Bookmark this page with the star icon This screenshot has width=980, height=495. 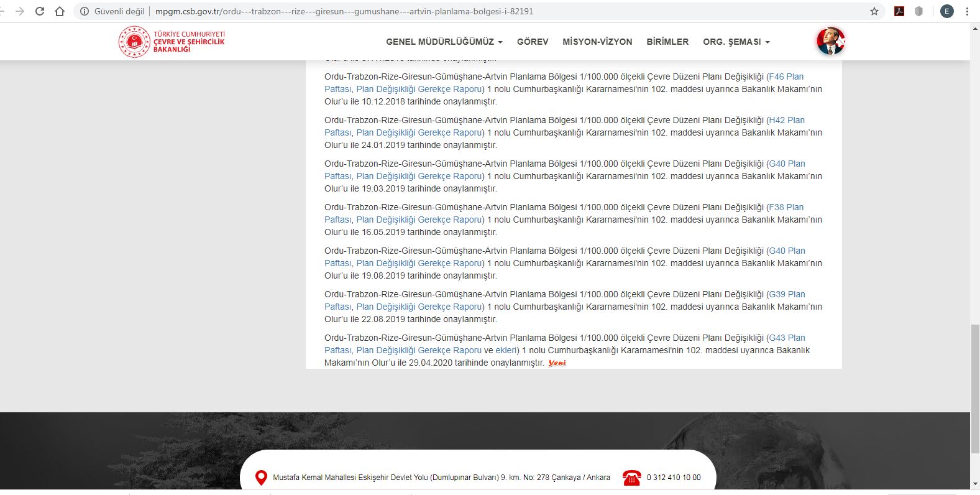click(874, 11)
